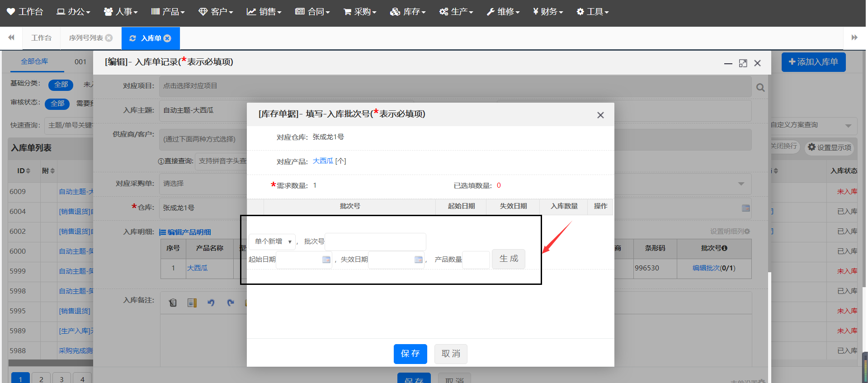Click the 主题/单号关键字 quick search field
The height and width of the screenshot is (383, 868).
coord(69,125)
